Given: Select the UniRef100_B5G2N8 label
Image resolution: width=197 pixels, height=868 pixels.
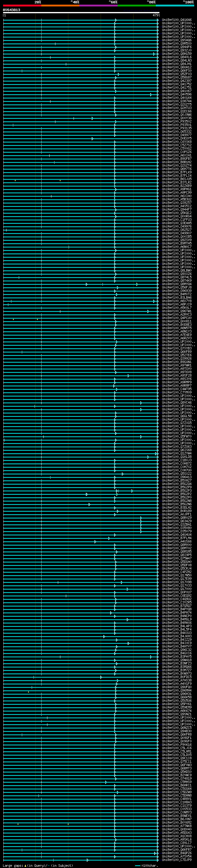Looking at the screenshot, I should pyautogui.click(x=177, y=501).
